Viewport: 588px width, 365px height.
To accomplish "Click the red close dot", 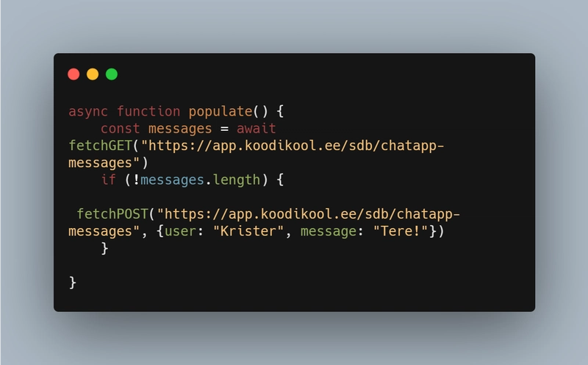I will tap(73, 74).
